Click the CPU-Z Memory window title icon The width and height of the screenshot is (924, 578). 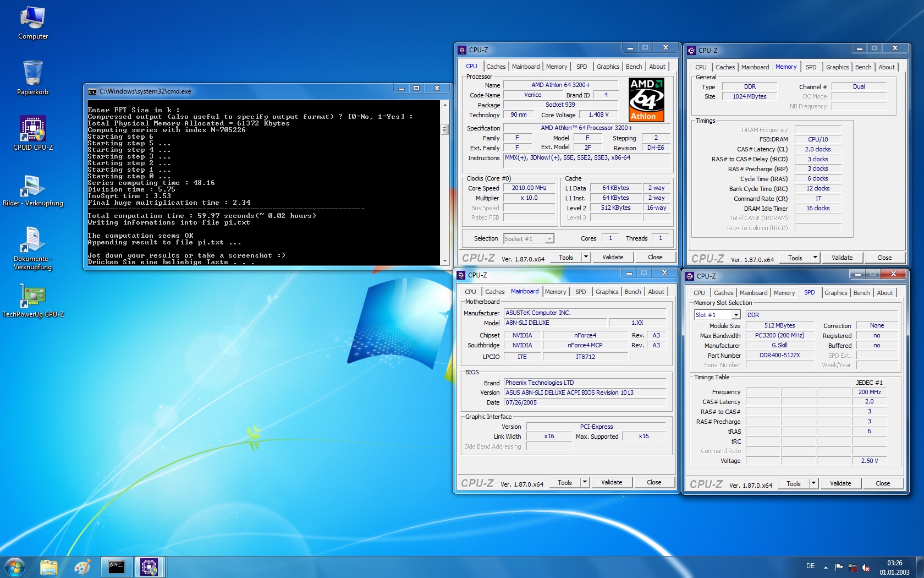pyautogui.click(x=691, y=51)
